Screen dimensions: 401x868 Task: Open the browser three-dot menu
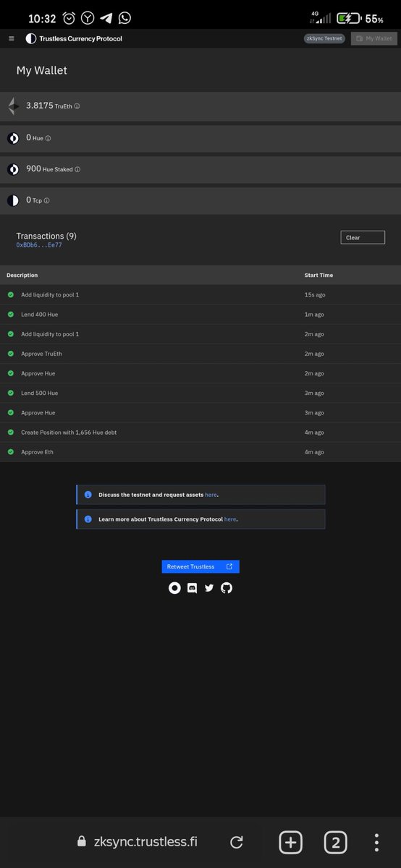coord(377,842)
